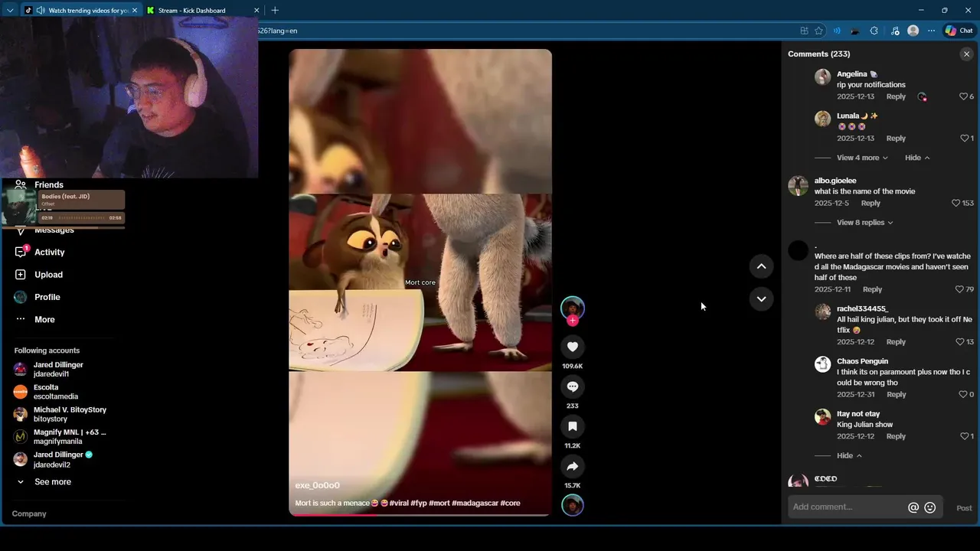Viewport: 980px width, 551px height.
Task: Follow the creator via the pink plus badge
Action: [572, 321]
